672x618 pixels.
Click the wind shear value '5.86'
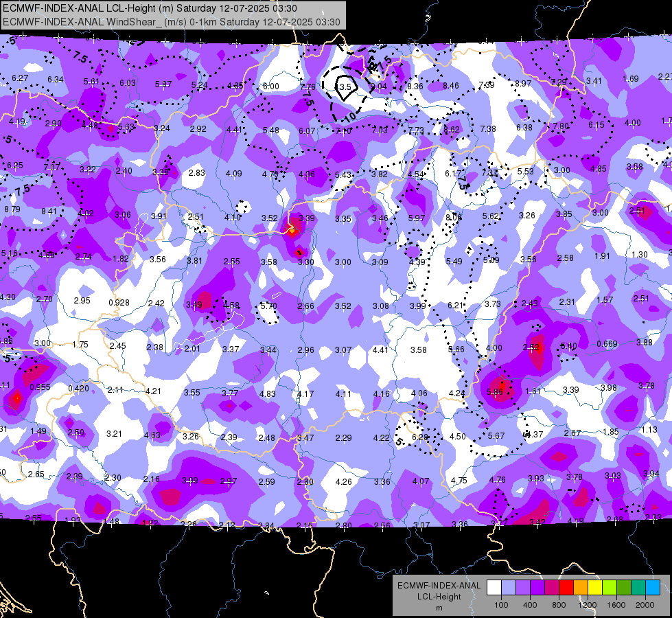pyautogui.click(x=495, y=391)
